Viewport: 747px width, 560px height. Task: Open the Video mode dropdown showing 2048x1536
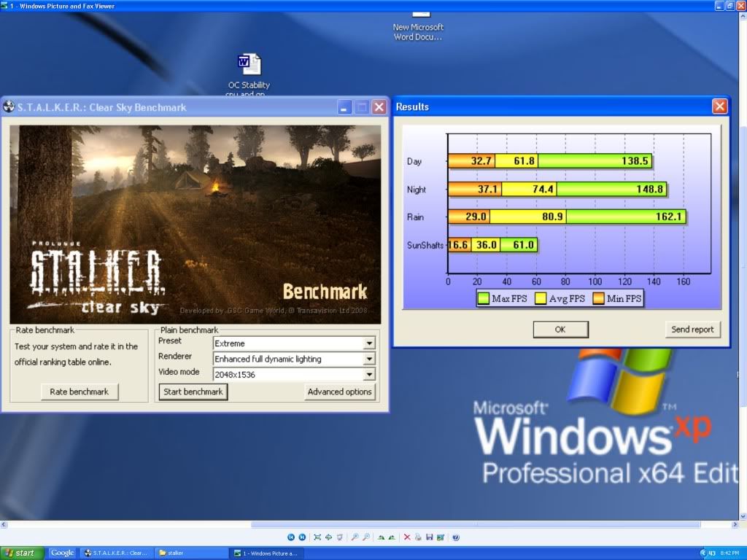[x=369, y=375]
